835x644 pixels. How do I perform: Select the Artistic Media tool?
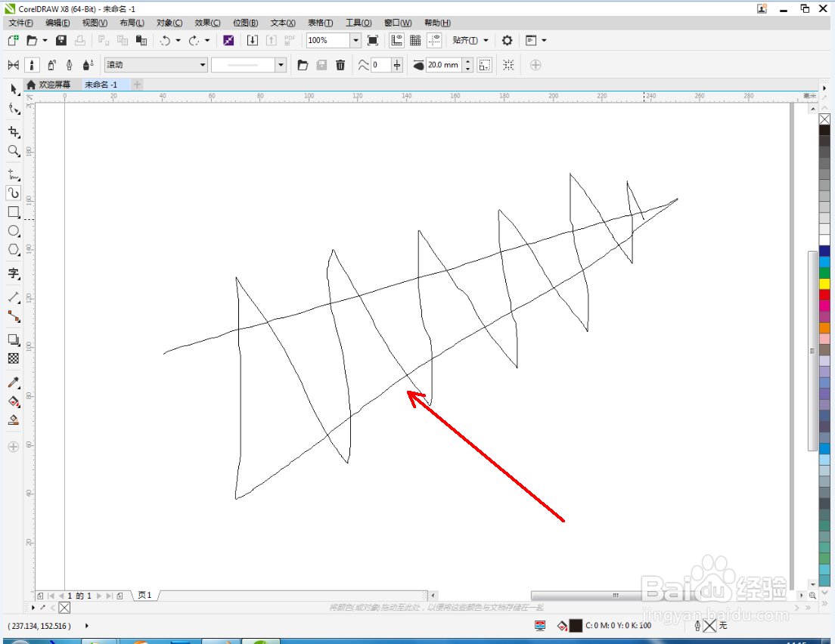(x=14, y=193)
